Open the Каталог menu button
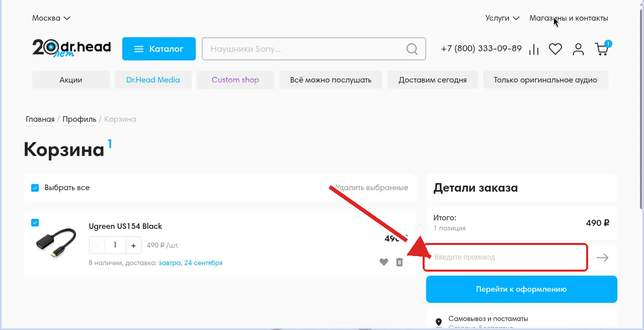 click(x=159, y=49)
